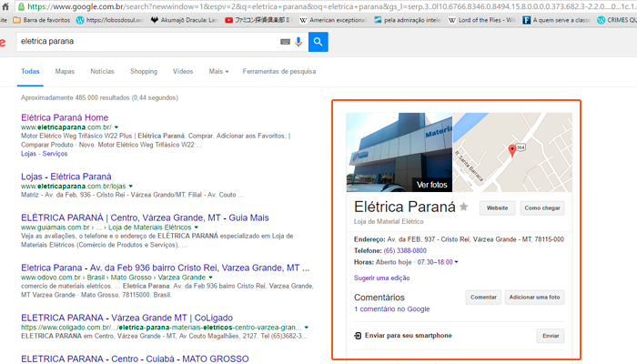Open ELETRICA PARANA Centro Cuiabá result
Screen dimensions: 637x364
135,359
